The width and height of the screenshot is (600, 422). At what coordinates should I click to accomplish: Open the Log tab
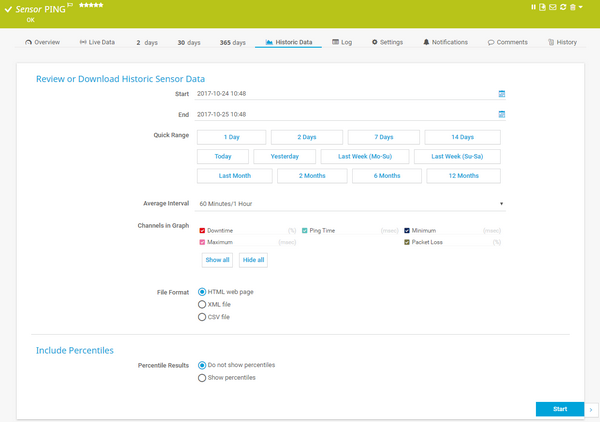coord(342,42)
